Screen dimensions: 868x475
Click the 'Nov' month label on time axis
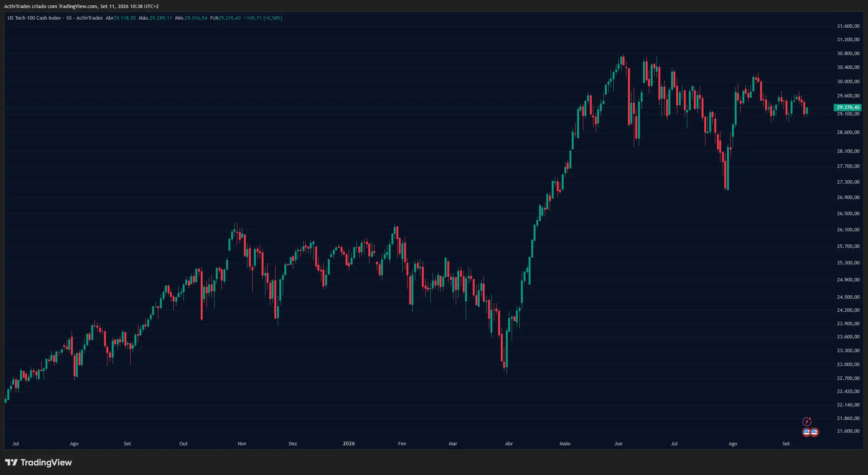point(242,444)
